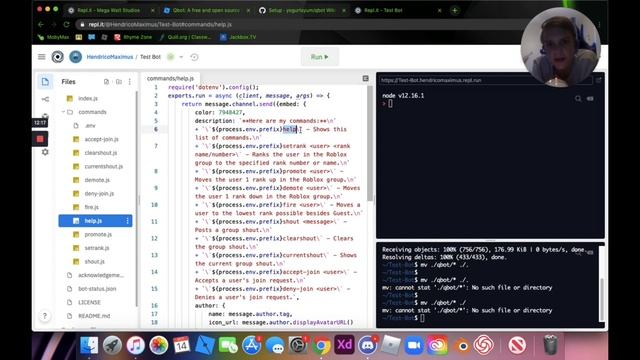Open Music app in the Dock
Screen dimensions: 640x360
136,345
